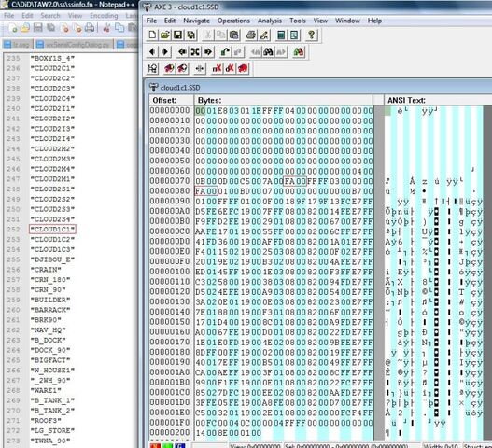The height and width of the screenshot is (448, 492).
Task: Click the Notepad++ new document icon
Action: point(14,28)
